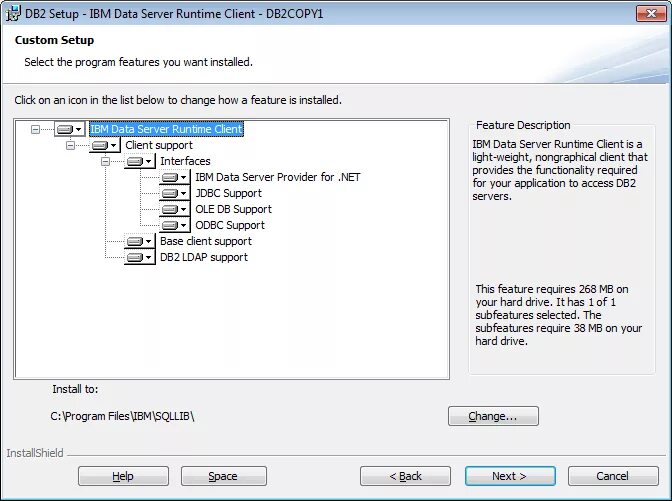
Task: Open install-state icon for JDBC Support
Action: click(x=174, y=193)
